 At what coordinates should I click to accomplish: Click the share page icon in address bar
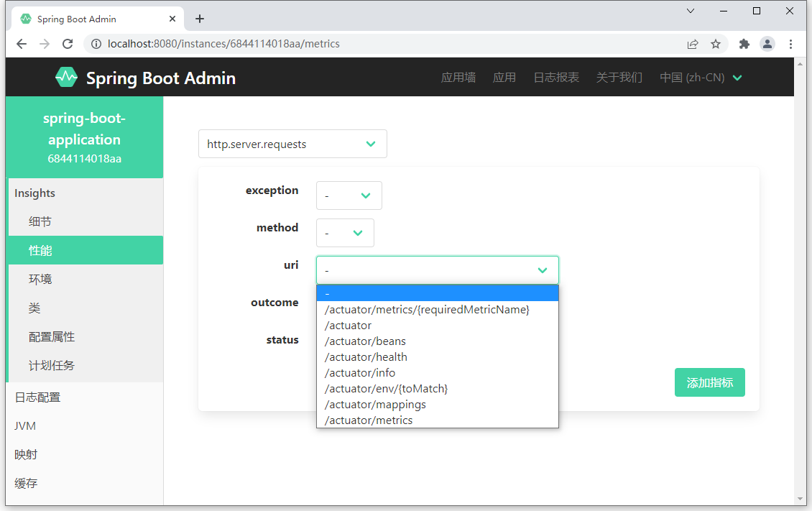coord(693,44)
